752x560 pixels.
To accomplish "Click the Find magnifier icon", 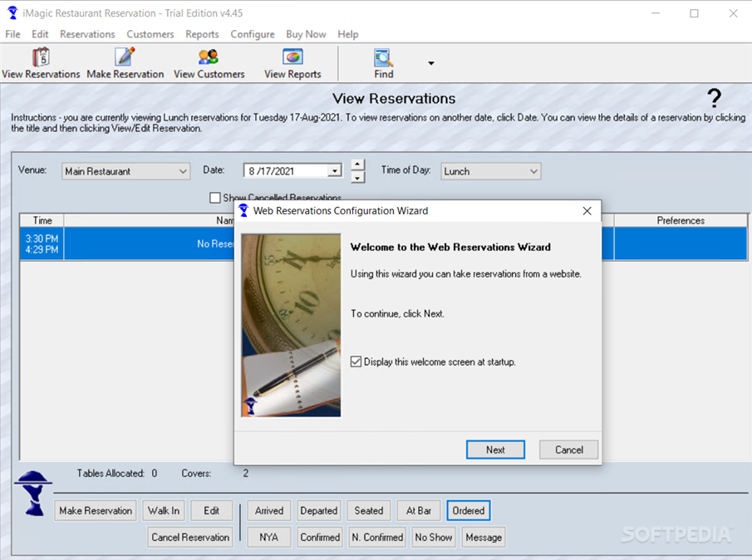I will [384, 57].
